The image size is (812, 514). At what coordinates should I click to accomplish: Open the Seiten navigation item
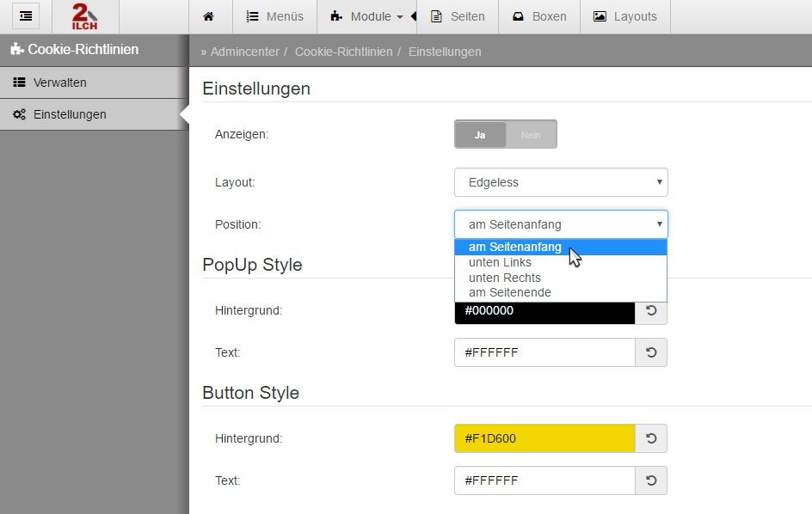click(458, 16)
